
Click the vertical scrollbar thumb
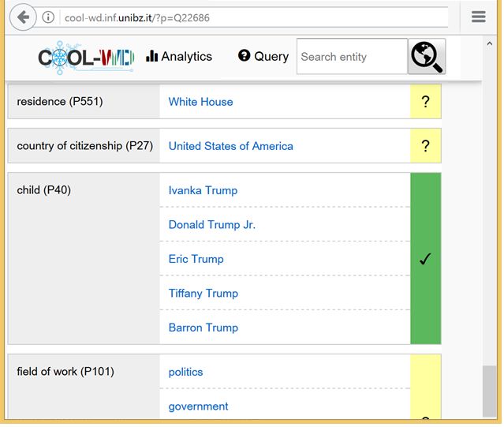point(490,391)
